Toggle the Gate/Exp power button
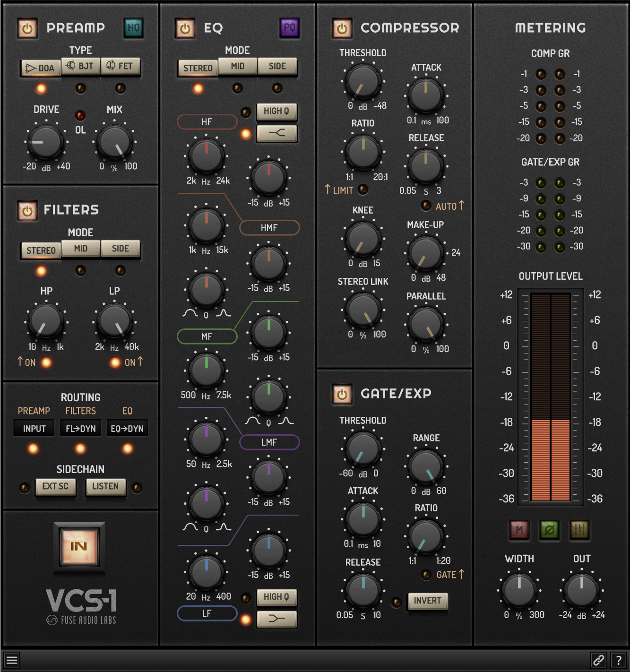The height and width of the screenshot is (672, 630). [x=342, y=394]
